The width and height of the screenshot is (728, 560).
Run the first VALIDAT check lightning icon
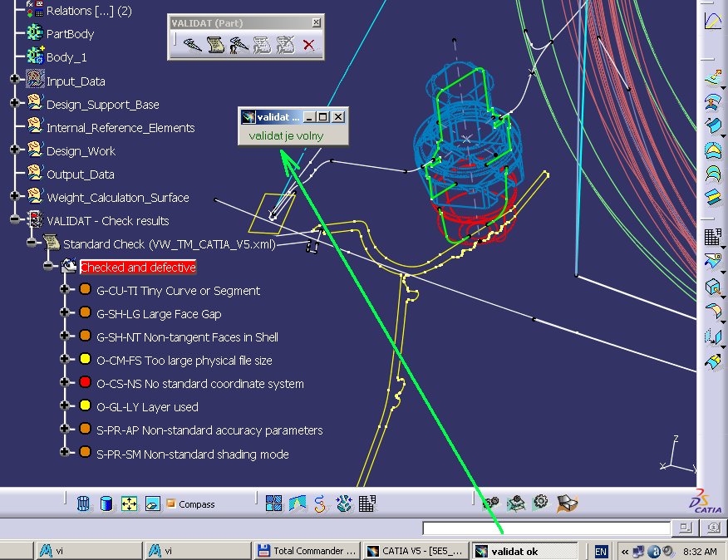coord(192,45)
